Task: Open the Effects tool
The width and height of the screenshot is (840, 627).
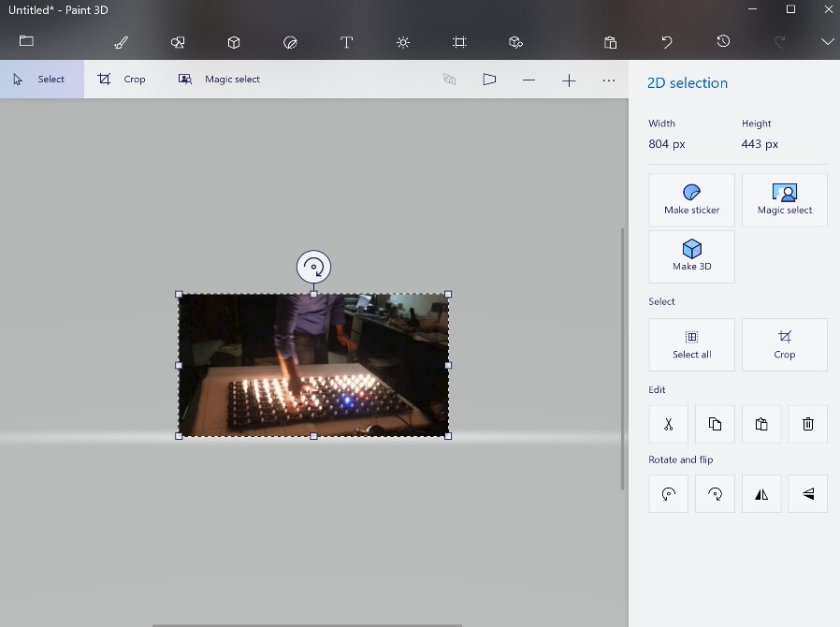Action: [403, 42]
